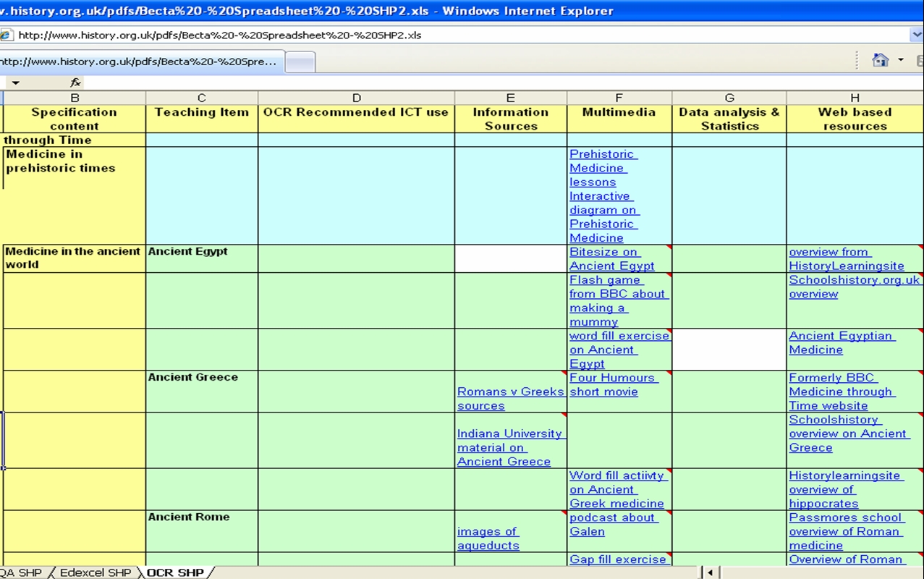This screenshot has width=924, height=579.
Task: Click the Romans v Greeks sources link
Action: (x=509, y=398)
